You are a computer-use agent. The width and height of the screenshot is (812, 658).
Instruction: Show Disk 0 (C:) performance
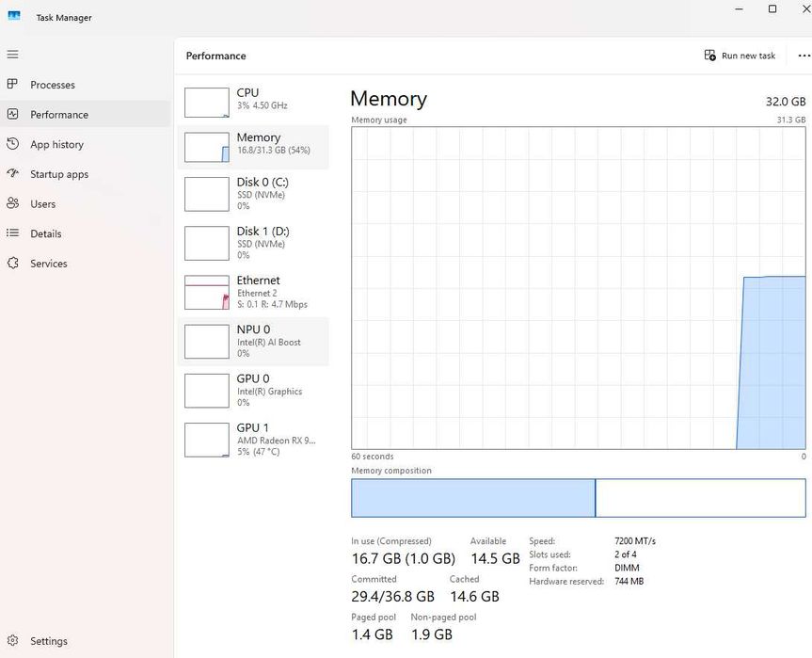(x=252, y=193)
